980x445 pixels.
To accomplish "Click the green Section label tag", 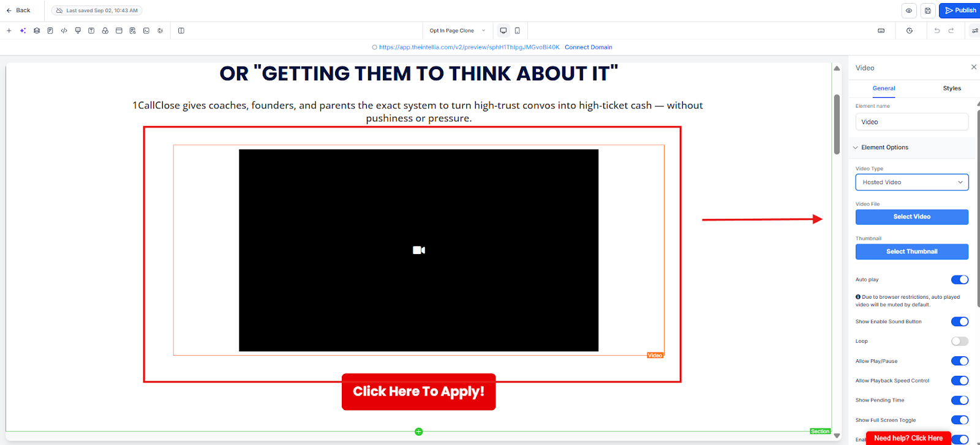I will [820, 432].
